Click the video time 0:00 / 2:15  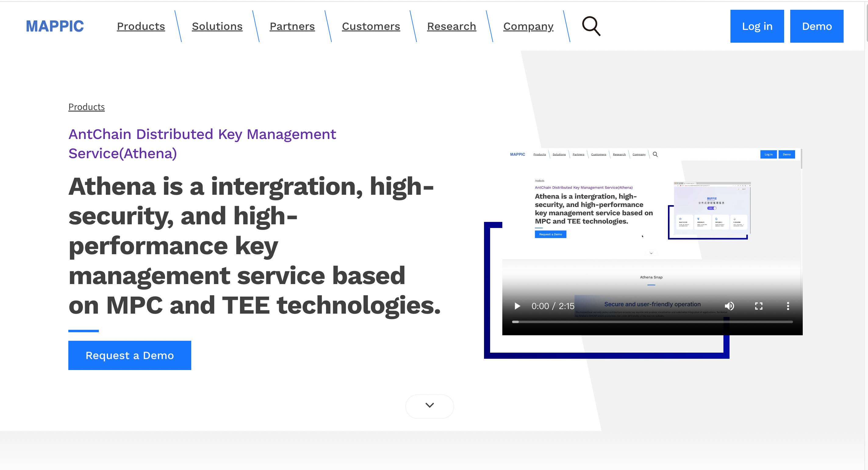(553, 306)
